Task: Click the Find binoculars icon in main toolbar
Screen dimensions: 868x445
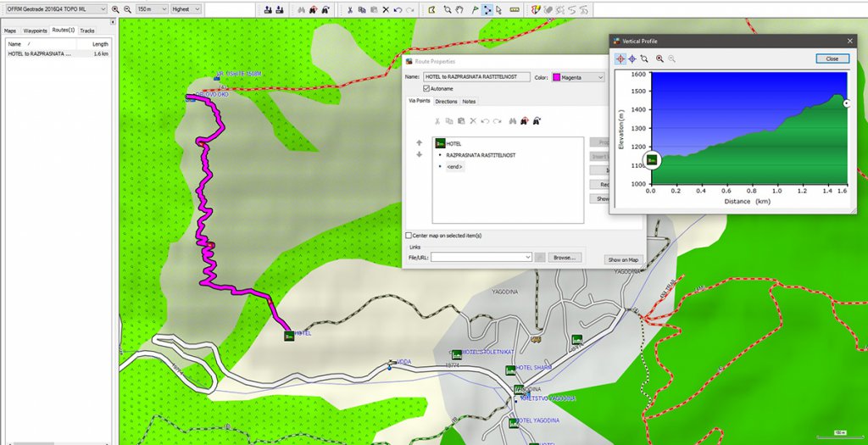Action: pos(301,9)
